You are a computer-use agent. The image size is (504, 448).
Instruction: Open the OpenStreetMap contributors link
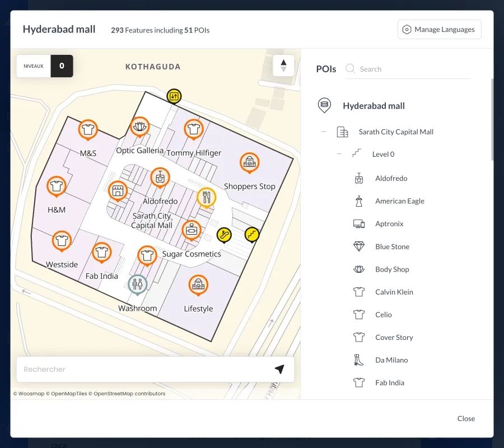pos(127,393)
